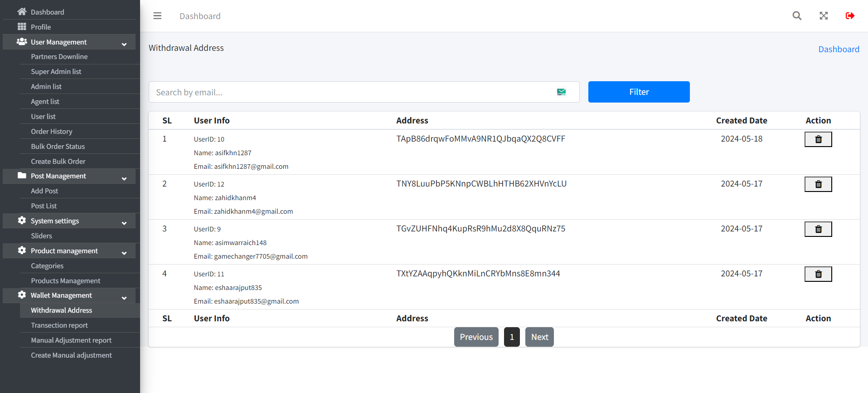
Task: Click the red logout icon
Action: tap(850, 16)
